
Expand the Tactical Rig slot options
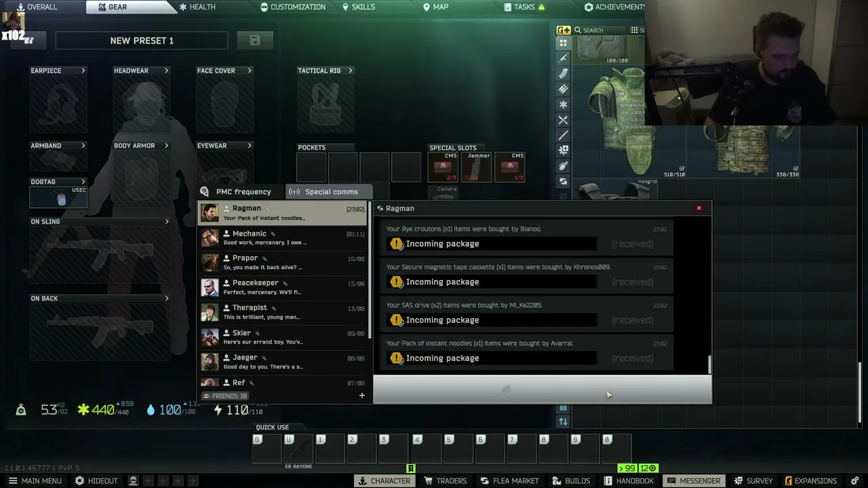pos(351,70)
